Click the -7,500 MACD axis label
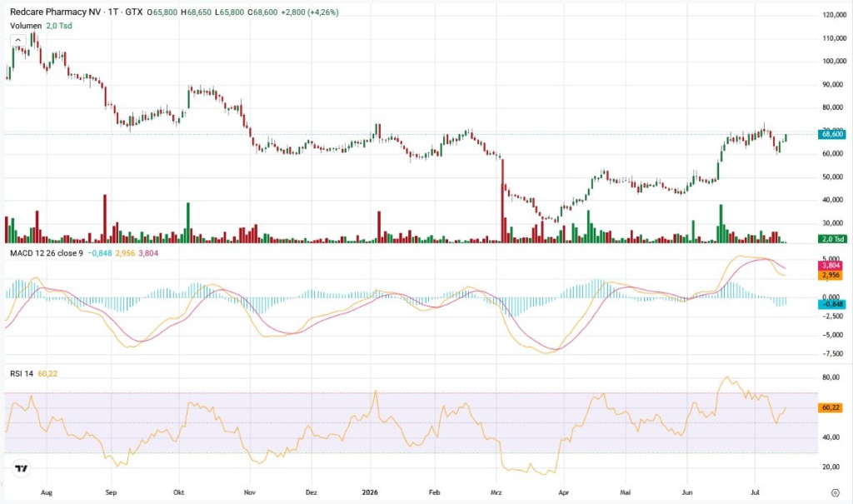This screenshot has height=504, width=853. coord(832,354)
